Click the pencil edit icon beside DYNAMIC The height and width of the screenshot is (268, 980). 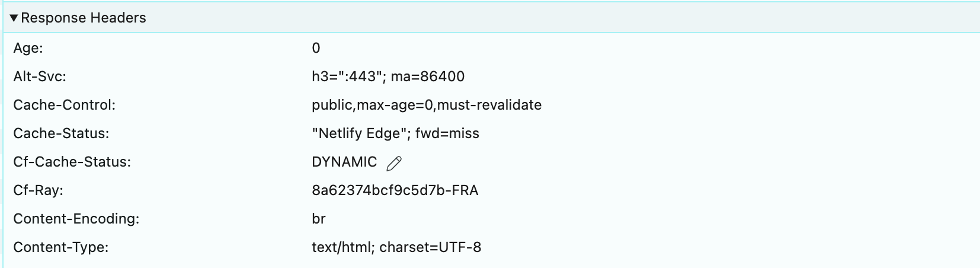[x=394, y=163]
